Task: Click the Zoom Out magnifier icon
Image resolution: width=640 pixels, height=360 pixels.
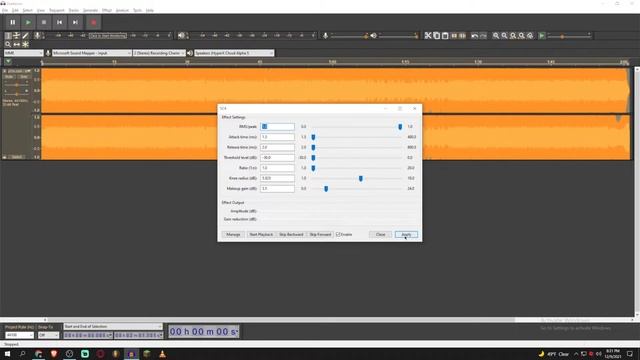Action: coord(504,36)
